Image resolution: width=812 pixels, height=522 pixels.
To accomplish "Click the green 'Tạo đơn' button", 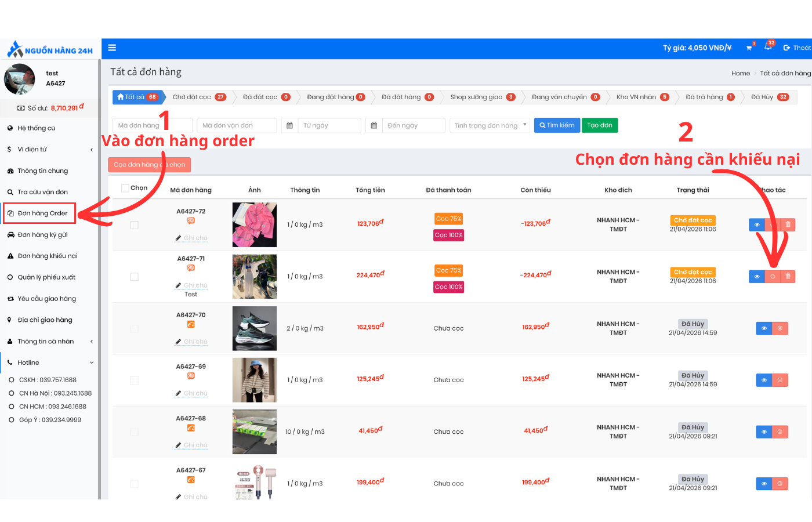I will click(x=599, y=125).
